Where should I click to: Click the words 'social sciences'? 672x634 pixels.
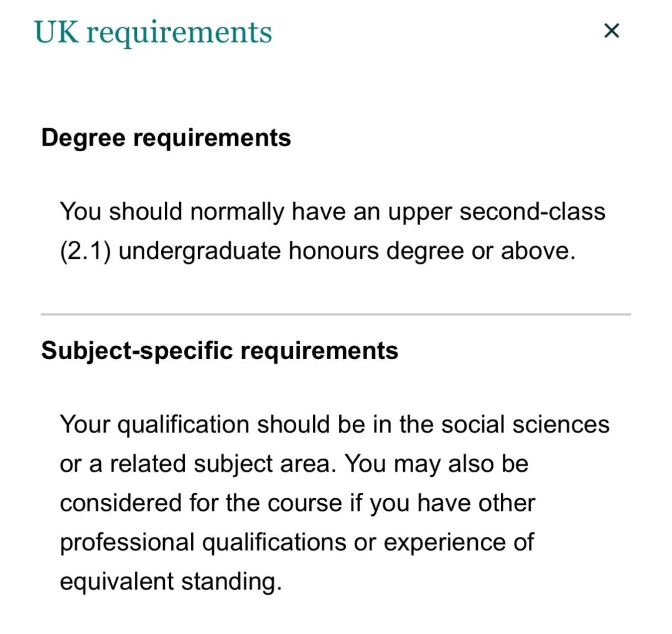point(525,425)
